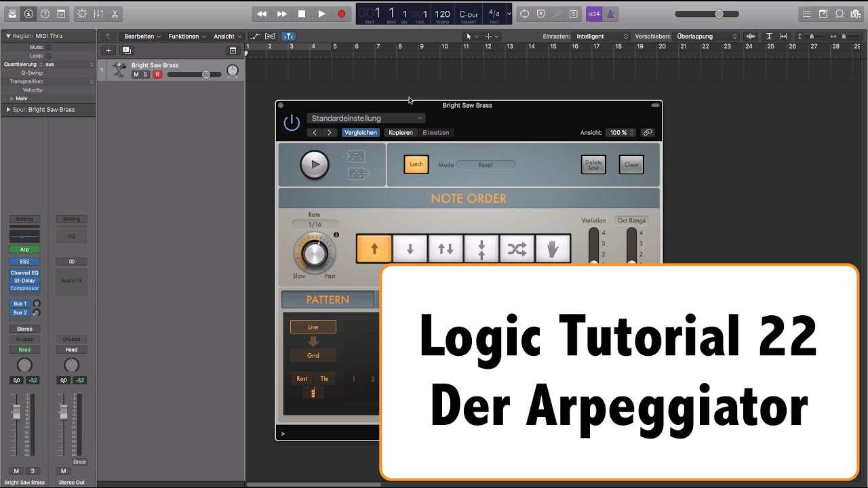Fast-forward the transport
This screenshot has width=868, height=488.
click(282, 14)
